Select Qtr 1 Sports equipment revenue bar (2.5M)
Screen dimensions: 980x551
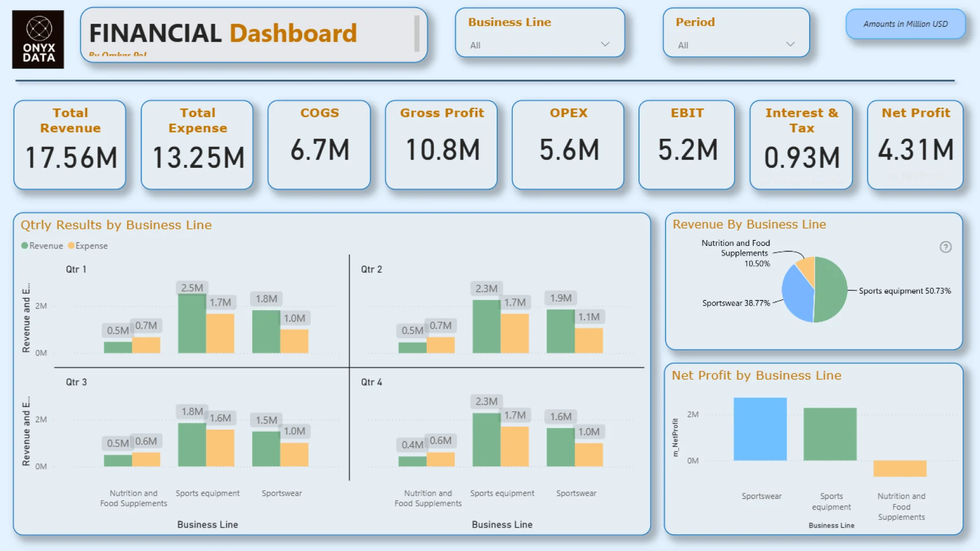point(192,323)
